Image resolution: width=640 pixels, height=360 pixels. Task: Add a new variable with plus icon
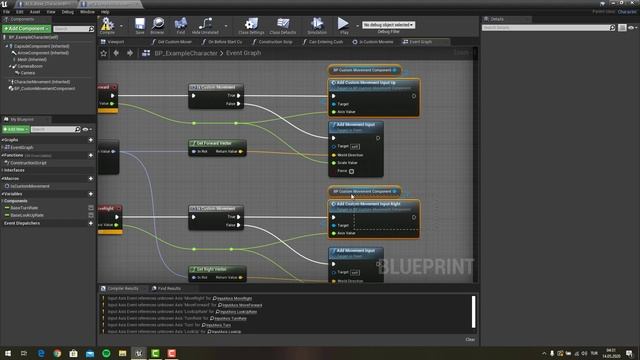(x=91, y=194)
